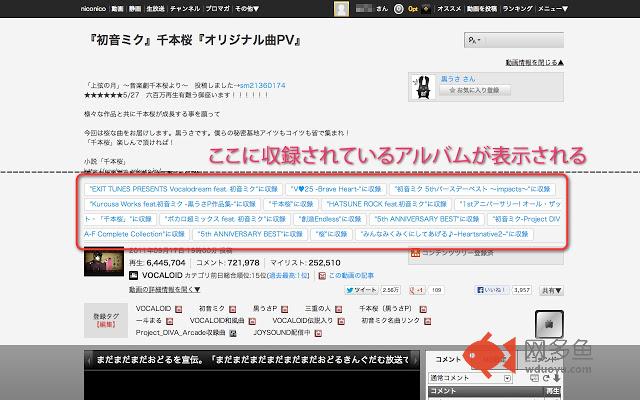Open the niconico home logo
The width and height of the screenshot is (640, 400).
93,9
